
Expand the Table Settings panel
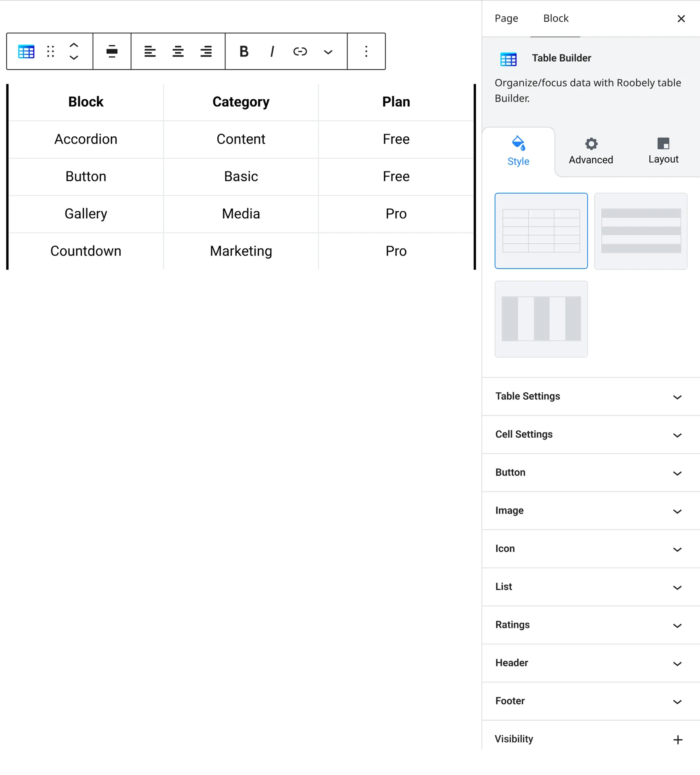[x=591, y=397]
